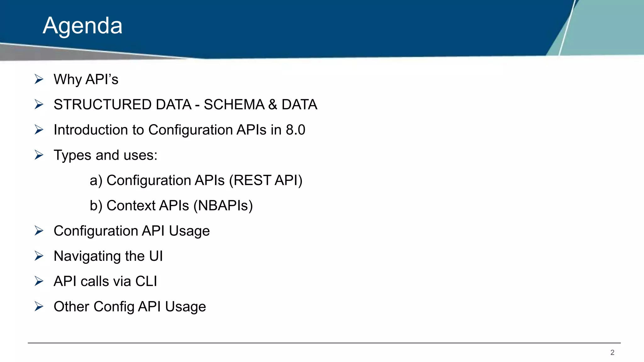Screen dimensions: 644x362
Task: Click "Introduction to Configuration APIs in 8.0" text
Action: click(179, 130)
